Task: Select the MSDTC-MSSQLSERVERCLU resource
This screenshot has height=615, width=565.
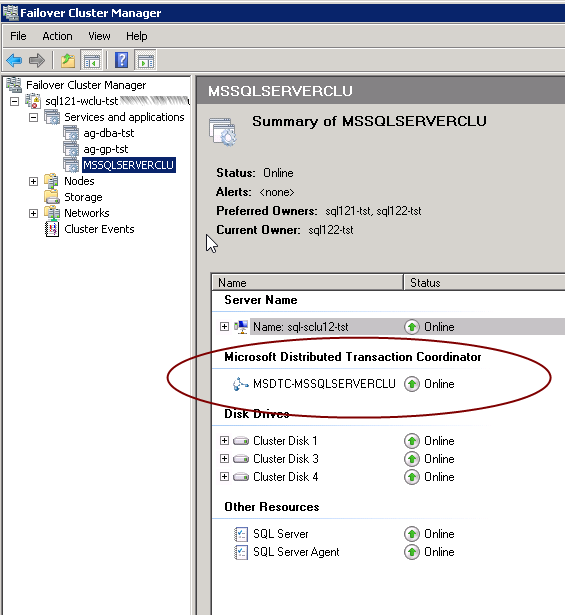Action: 324,384
